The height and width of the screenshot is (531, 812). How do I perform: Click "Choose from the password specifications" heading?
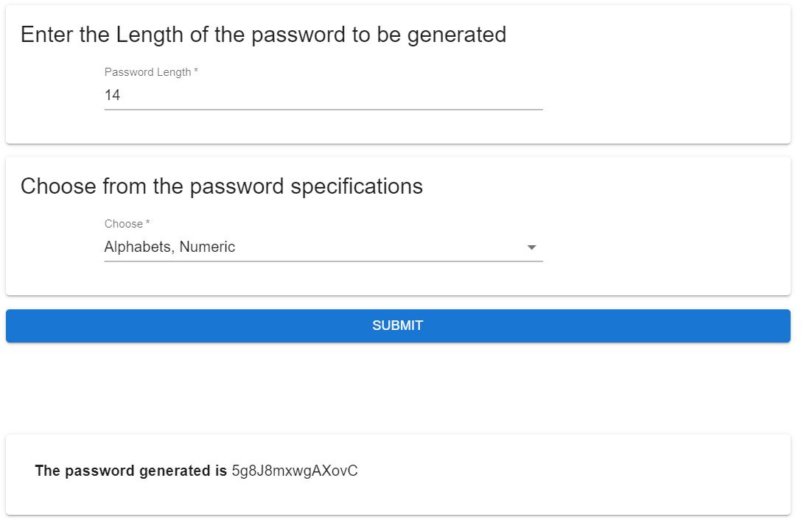coord(221,186)
